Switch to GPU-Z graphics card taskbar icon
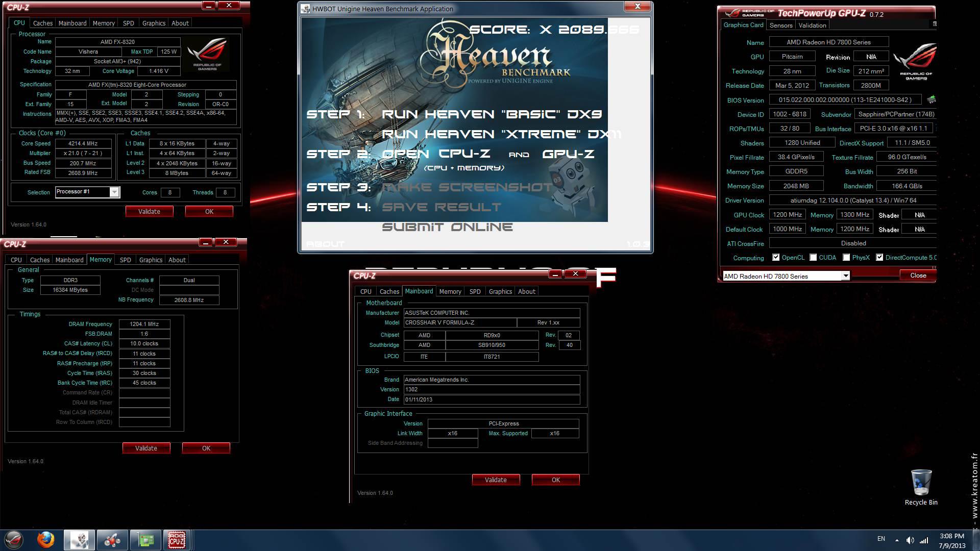Screen dimensions: 980x551 tap(145, 540)
